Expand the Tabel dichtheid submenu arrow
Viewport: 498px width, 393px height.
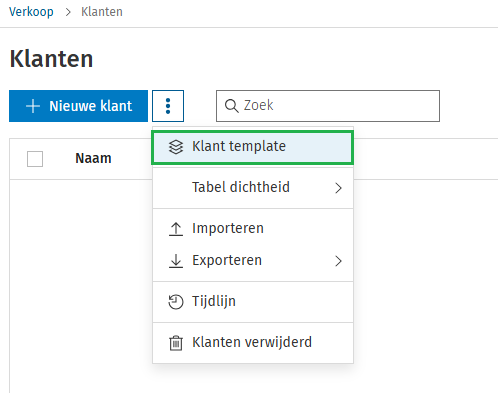tap(338, 188)
